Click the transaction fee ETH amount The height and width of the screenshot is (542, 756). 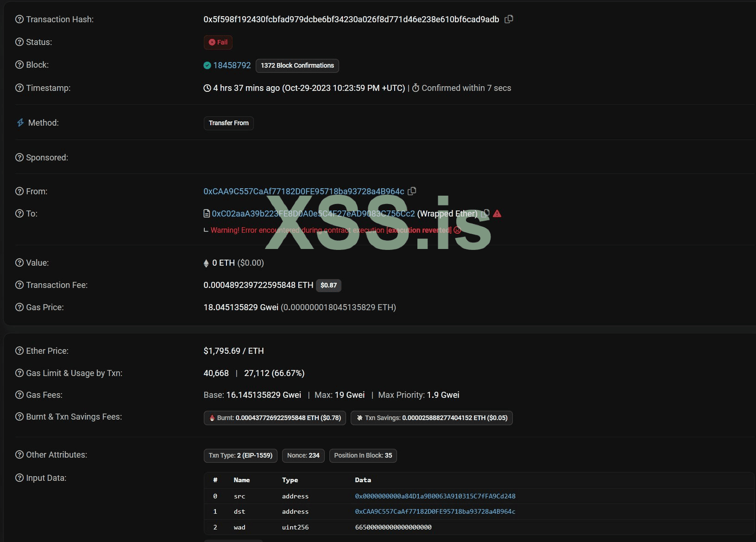coord(258,285)
